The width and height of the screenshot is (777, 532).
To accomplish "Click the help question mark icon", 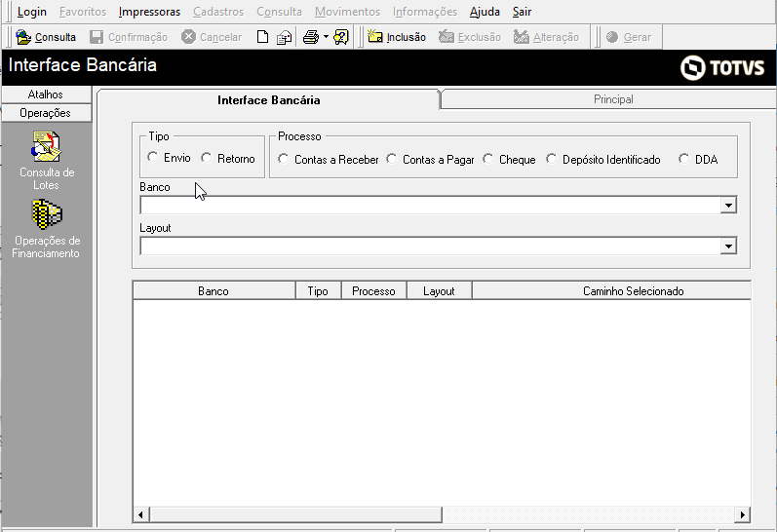I will 341,37.
